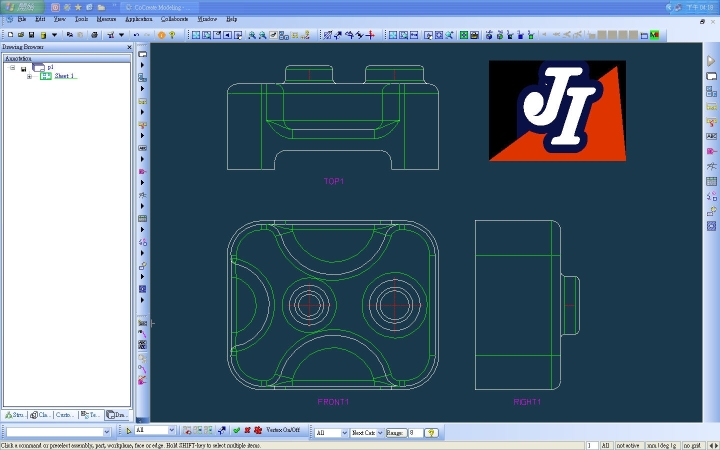
Task: Switch to the Custo.. tab
Action: click(x=65, y=415)
